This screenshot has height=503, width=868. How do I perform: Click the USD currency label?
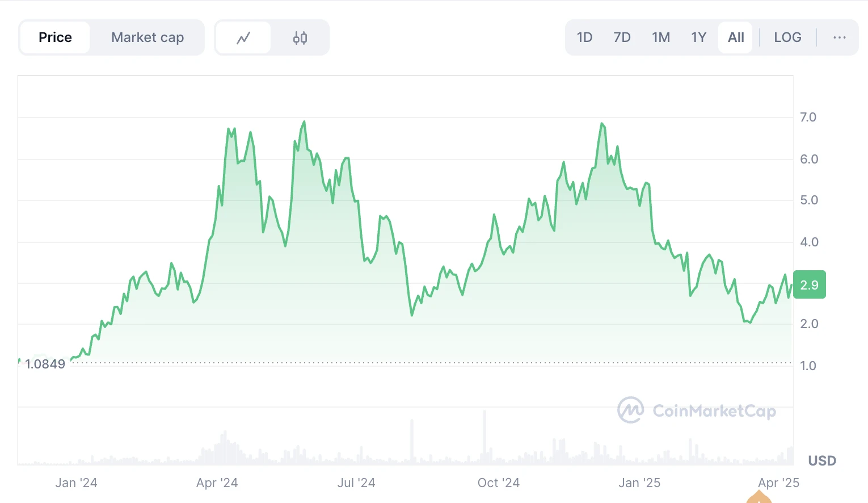(822, 460)
